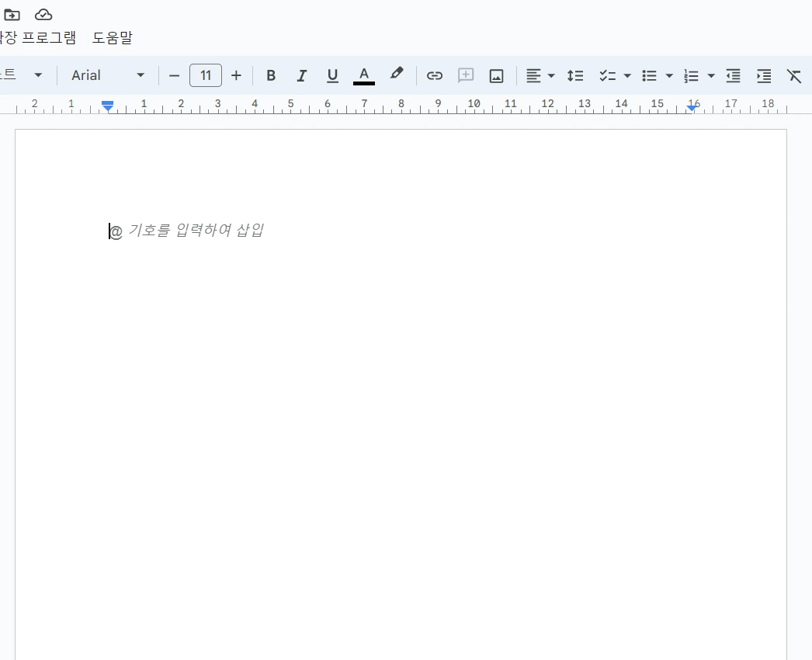Click the right indent marker on ruler
Image resolution: width=812 pixels, height=660 pixels.
coord(692,108)
